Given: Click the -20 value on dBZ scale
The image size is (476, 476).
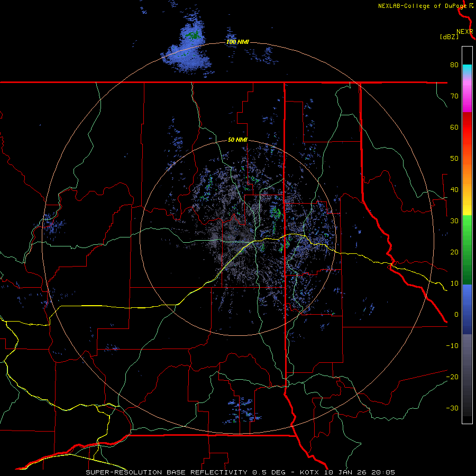Looking at the screenshot, I should pos(452,377).
